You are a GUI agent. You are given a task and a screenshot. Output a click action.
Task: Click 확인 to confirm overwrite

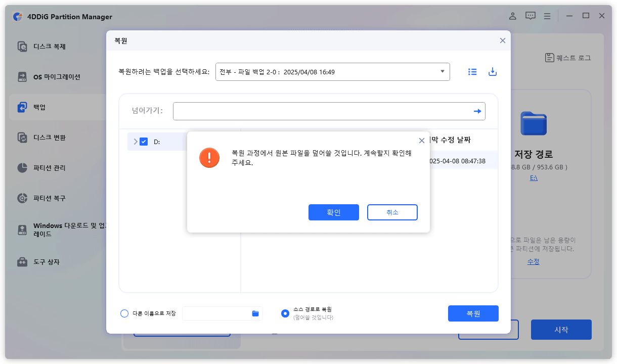(x=333, y=212)
